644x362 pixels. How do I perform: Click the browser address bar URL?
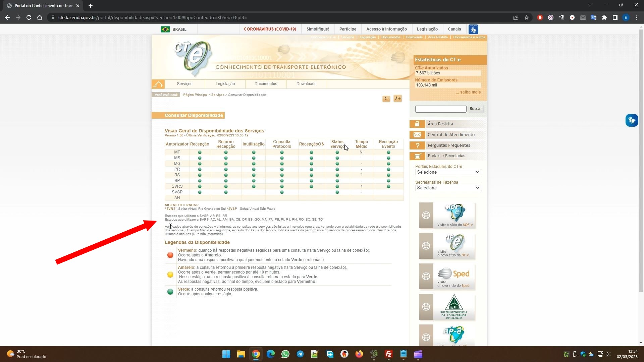tap(153, 17)
